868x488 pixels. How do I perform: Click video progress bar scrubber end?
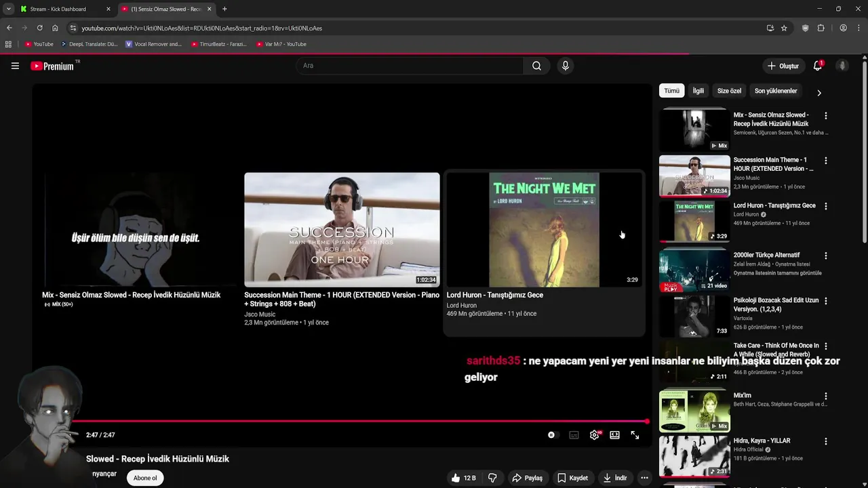pyautogui.click(x=647, y=422)
